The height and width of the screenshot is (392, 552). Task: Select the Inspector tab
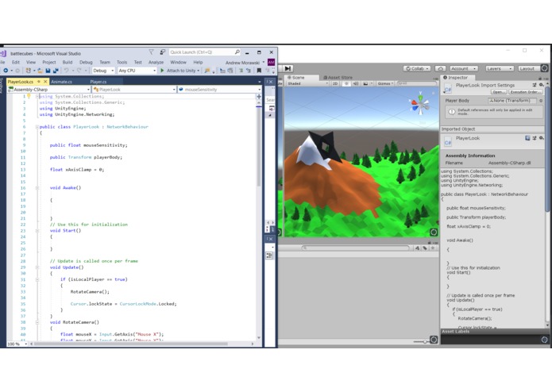tap(456, 77)
